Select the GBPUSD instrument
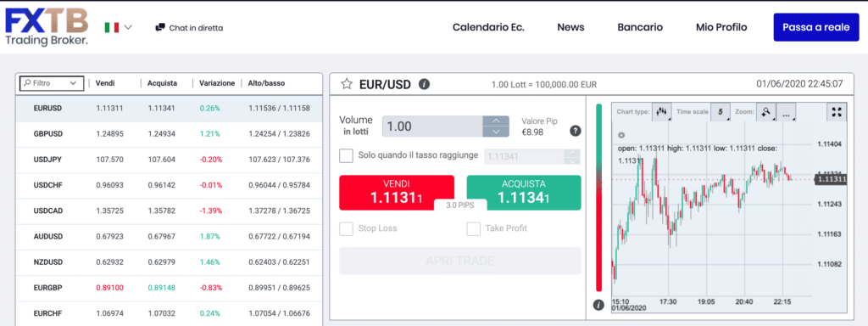 [x=169, y=134]
